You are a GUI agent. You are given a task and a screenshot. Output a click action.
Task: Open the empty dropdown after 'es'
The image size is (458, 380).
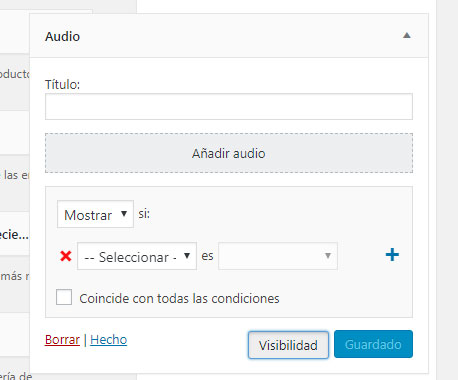pyautogui.click(x=278, y=256)
